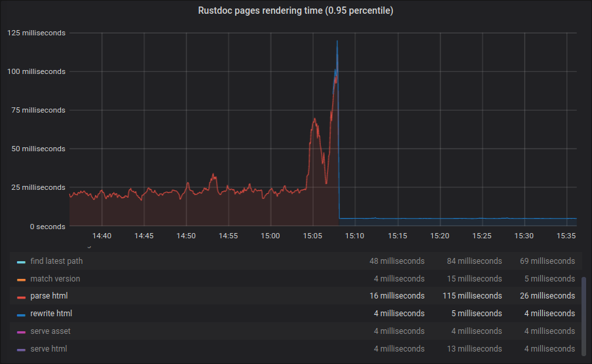Click the 16 milliseconds parse html value
This screenshot has width=592, height=364.
(x=397, y=296)
